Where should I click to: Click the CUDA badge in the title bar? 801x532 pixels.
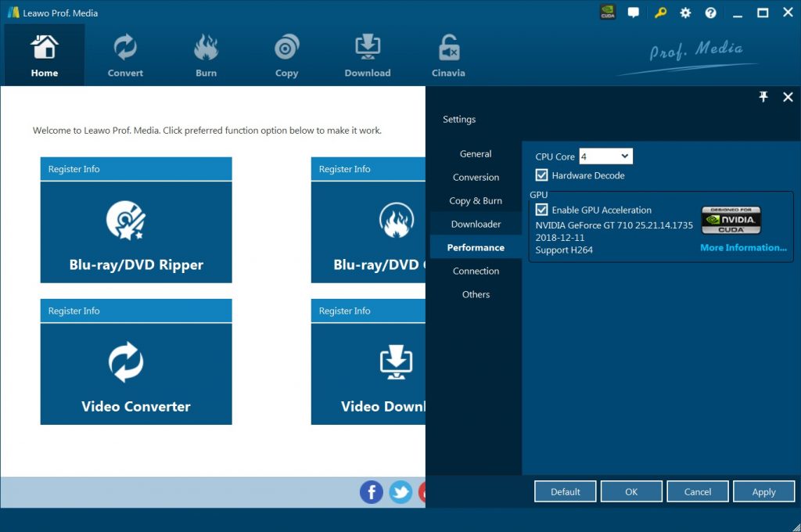[x=608, y=12]
